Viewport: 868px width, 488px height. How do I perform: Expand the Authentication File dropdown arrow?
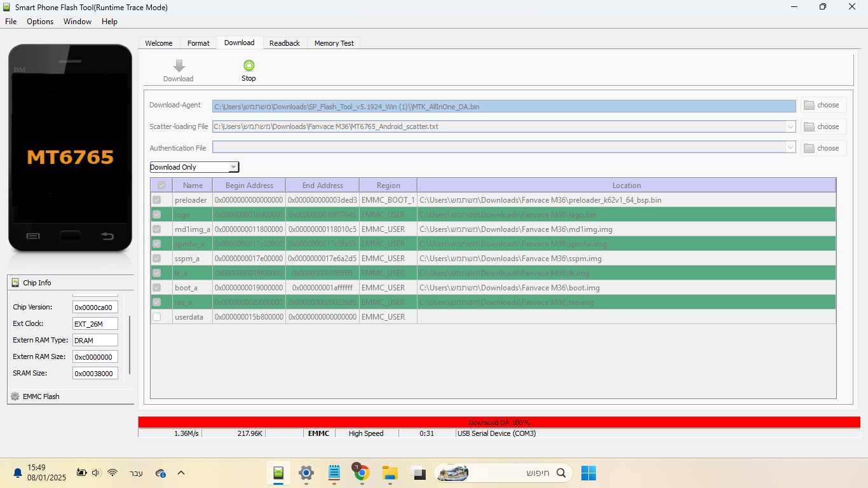coord(790,148)
